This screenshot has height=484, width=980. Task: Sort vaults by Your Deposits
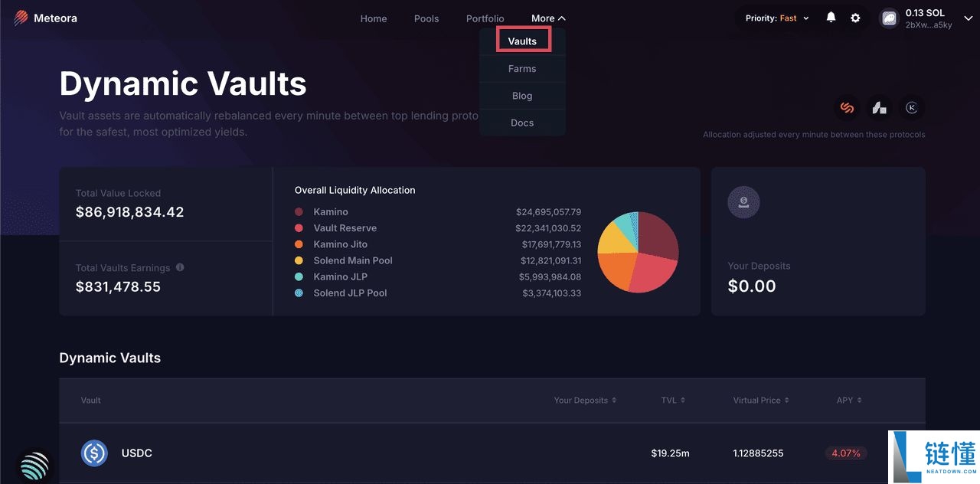point(585,401)
